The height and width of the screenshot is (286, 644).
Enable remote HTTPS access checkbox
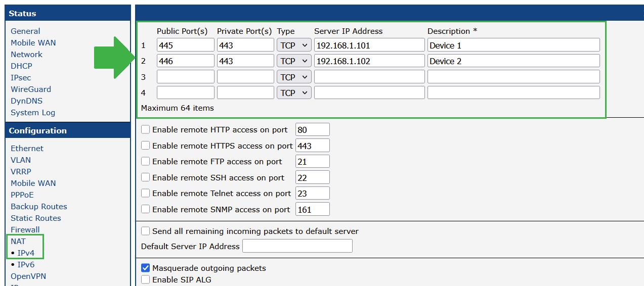[x=146, y=146]
